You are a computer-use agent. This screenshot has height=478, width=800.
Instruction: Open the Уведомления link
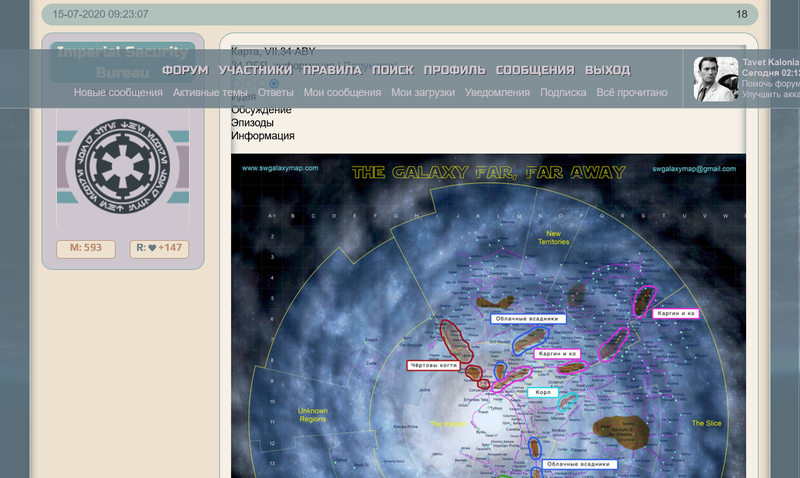497,93
